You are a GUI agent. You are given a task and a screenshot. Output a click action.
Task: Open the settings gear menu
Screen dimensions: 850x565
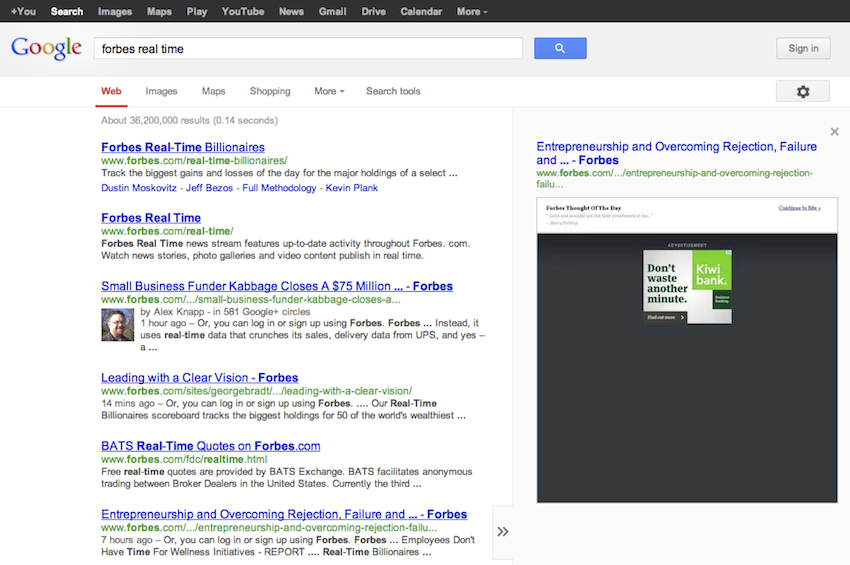pos(803,92)
